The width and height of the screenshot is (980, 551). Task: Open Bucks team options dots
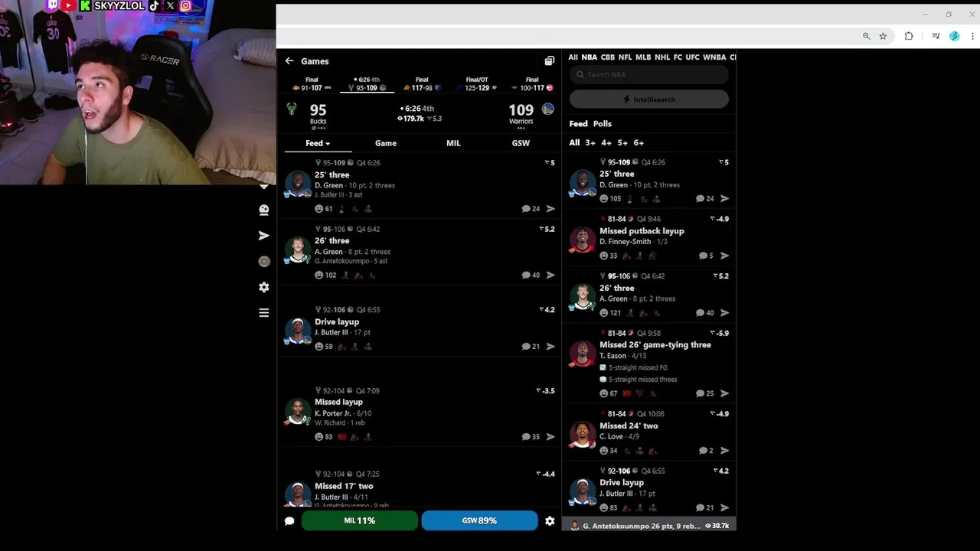click(318, 129)
